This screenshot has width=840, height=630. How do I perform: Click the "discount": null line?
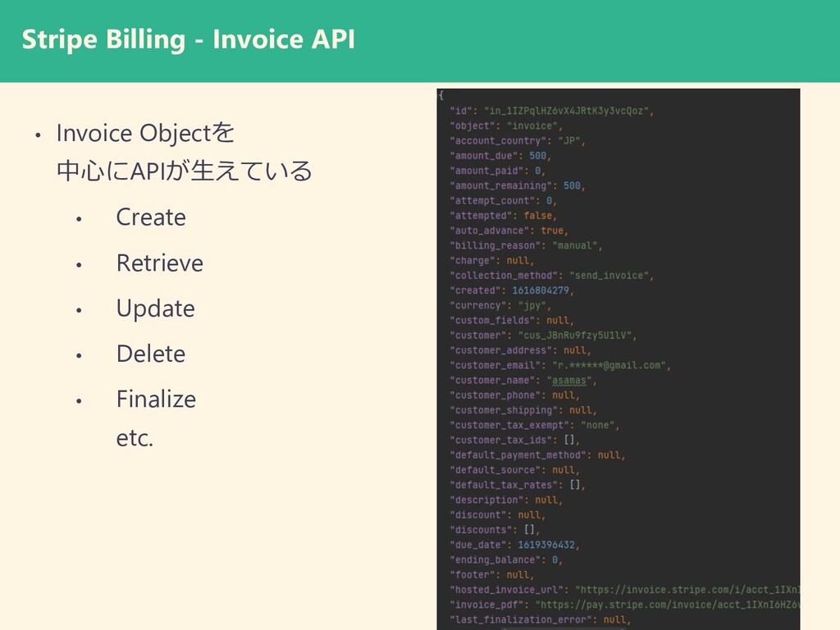(x=498, y=515)
